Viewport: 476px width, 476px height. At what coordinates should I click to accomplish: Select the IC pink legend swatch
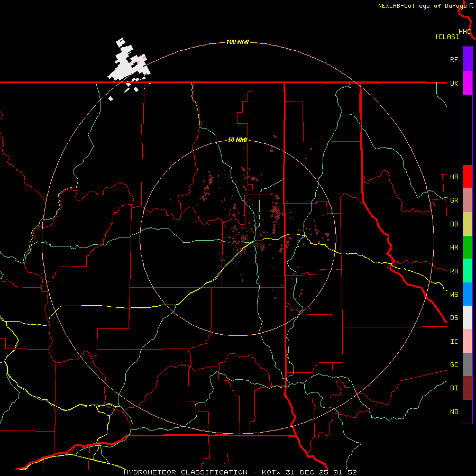pos(467,341)
